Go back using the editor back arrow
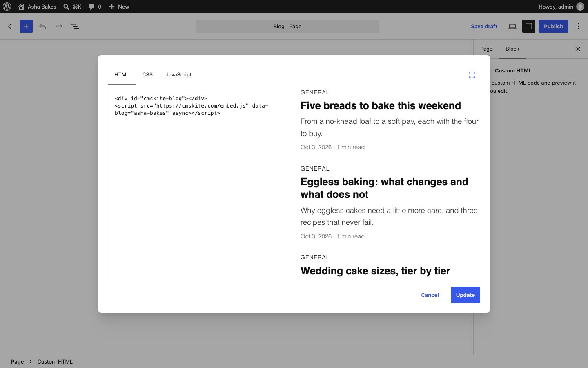 click(10, 26)
